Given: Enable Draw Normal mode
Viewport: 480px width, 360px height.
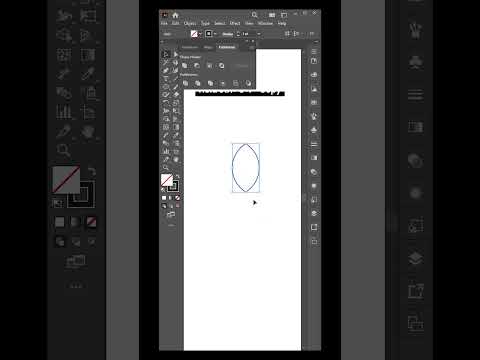Looking at the screenshot, I should [x=164, y=206].
